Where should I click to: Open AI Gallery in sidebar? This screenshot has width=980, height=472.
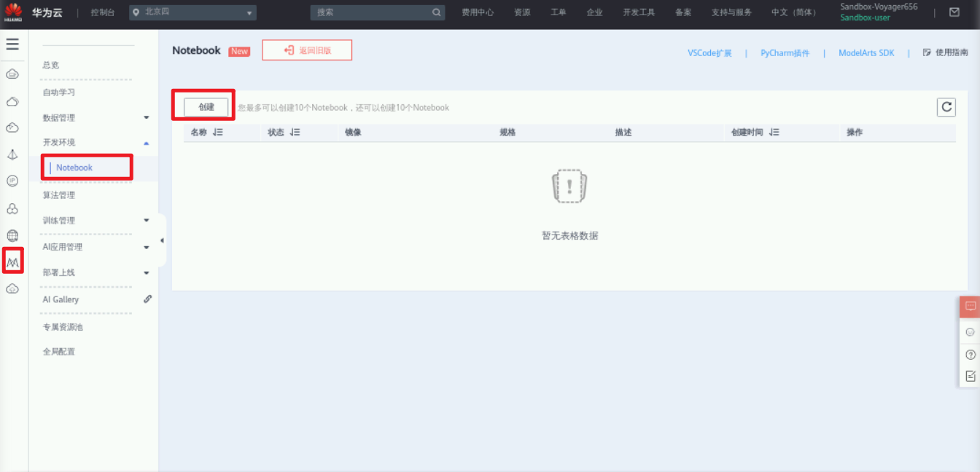point(61,299)
